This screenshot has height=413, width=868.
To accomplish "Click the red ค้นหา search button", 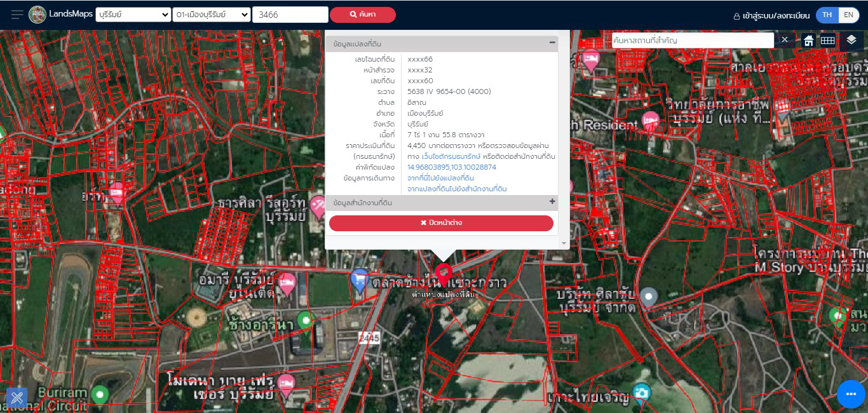I will click(363, 15).
